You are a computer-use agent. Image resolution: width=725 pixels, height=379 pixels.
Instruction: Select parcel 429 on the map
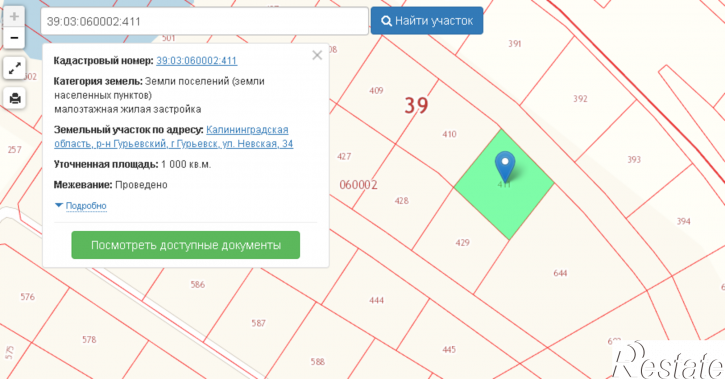coord(462,243)
